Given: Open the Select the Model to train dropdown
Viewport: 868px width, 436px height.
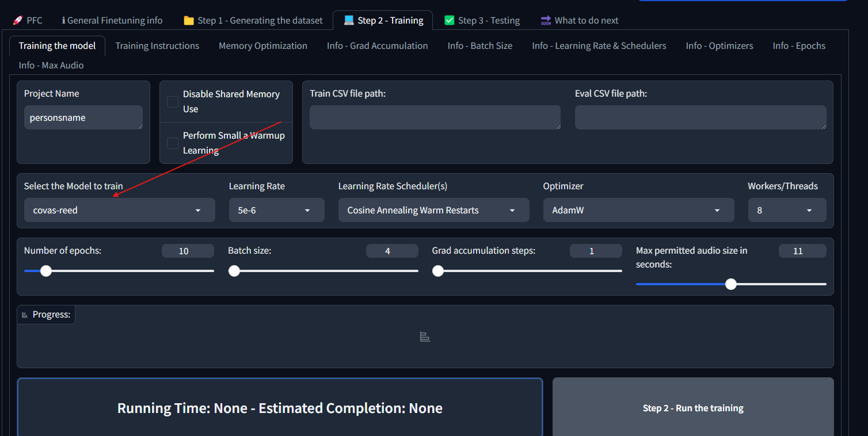Looking at the screenshot, I should click(119, 211).
